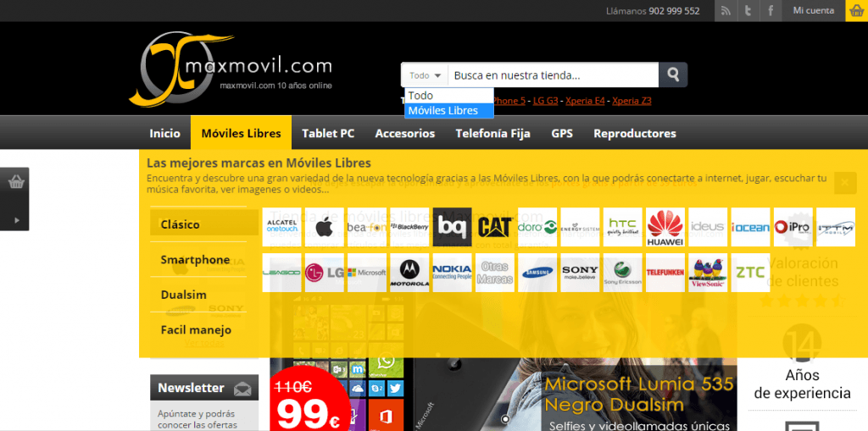
Task: Select the Motorola brand logo
Action: 409,272
